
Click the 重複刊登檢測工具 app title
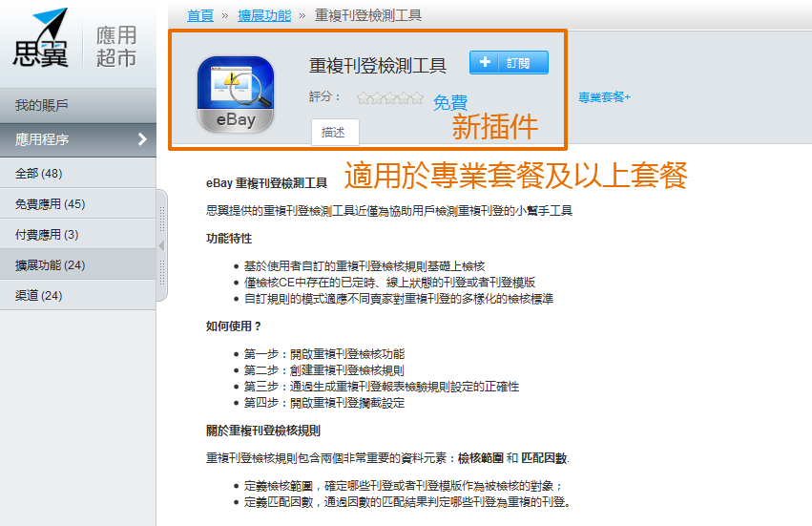(x=378, y=66)
